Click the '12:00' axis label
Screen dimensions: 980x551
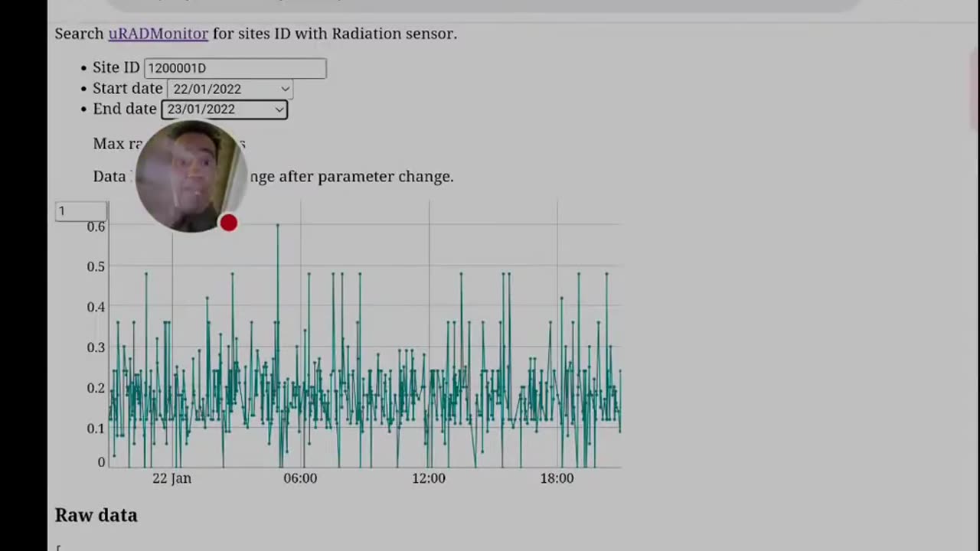pyautogui.click(x=429, y=478)
